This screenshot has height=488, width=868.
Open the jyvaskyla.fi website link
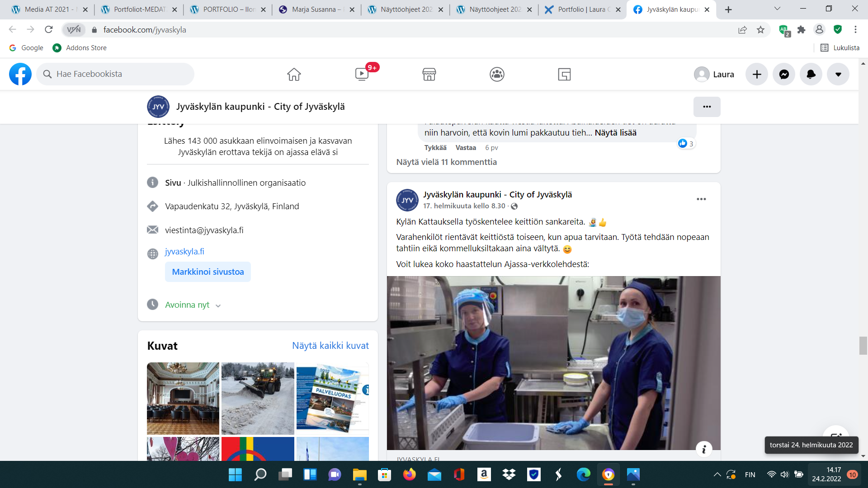coord(184,252)
